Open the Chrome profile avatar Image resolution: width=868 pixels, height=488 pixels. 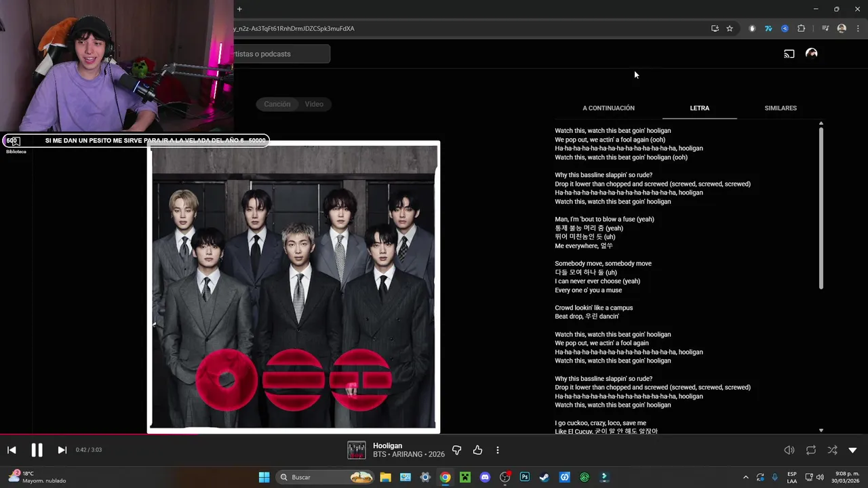[x=842, y=28]
